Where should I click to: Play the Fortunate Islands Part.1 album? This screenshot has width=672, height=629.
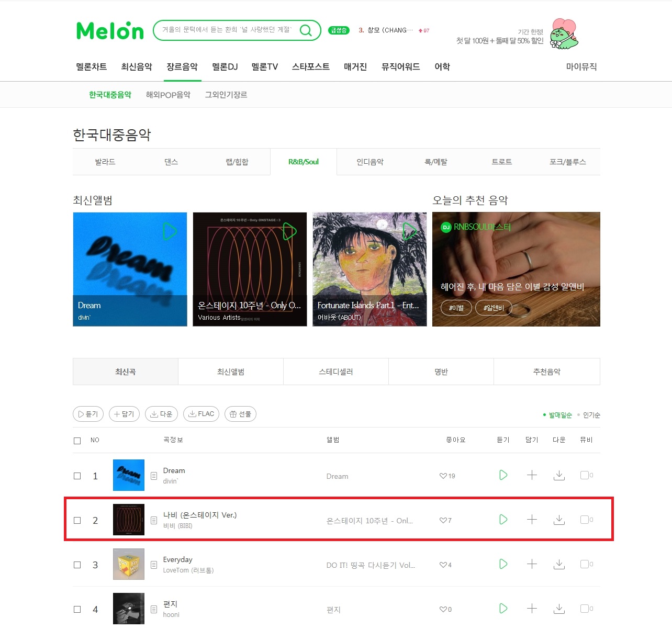410,231
